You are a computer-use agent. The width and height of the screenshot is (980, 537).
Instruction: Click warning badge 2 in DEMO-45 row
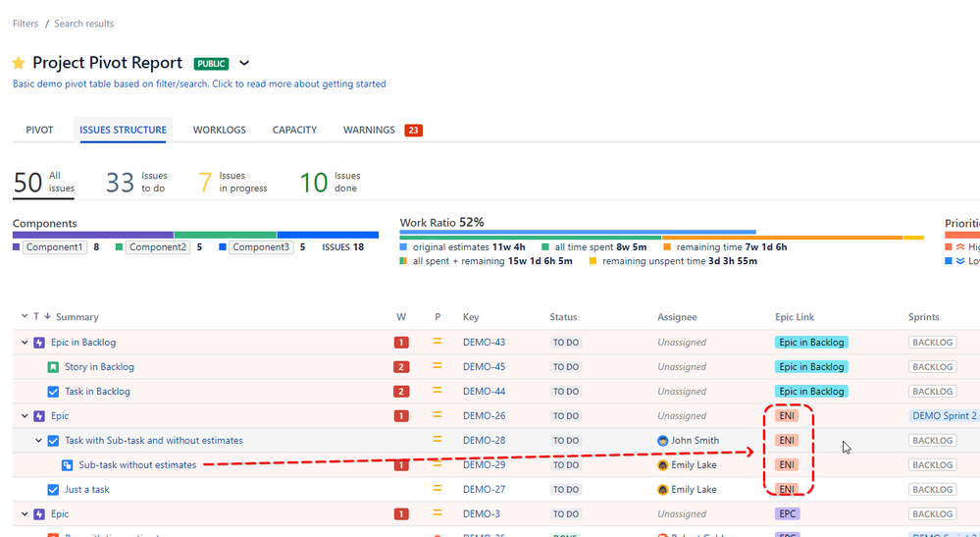coord(401,367)
